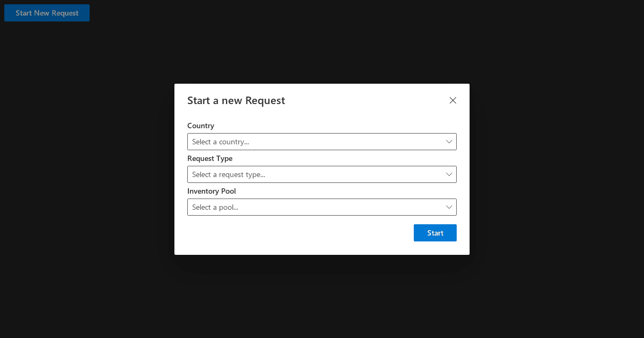Expand the 'Select a request type...' combo box
644x338 pixels.
(x=322, y=174)
